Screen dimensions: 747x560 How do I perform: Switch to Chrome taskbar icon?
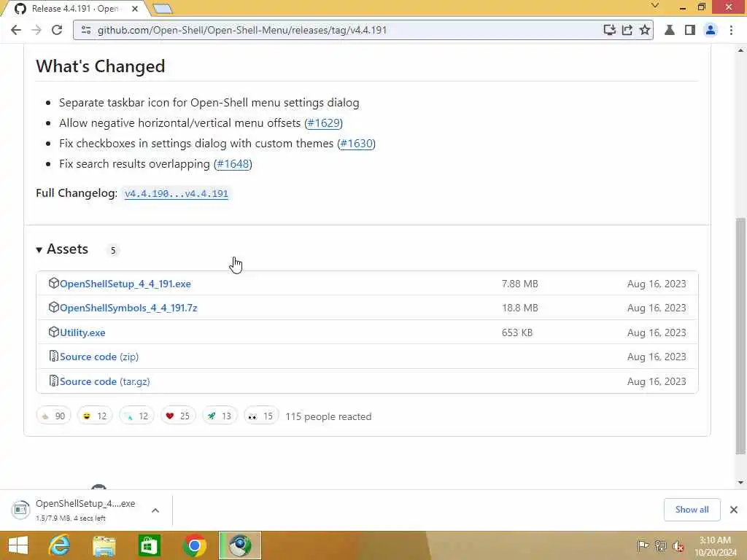194,546
